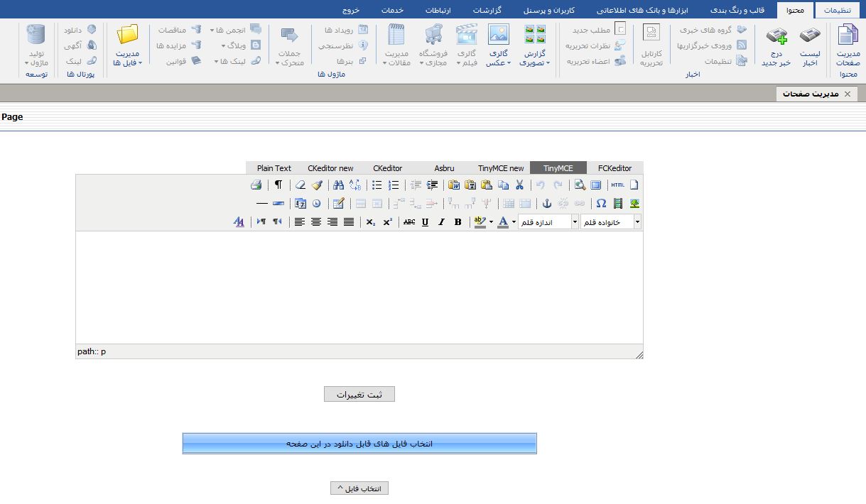
Task: Toggle italic text formatting
Action: click(441, 222)
